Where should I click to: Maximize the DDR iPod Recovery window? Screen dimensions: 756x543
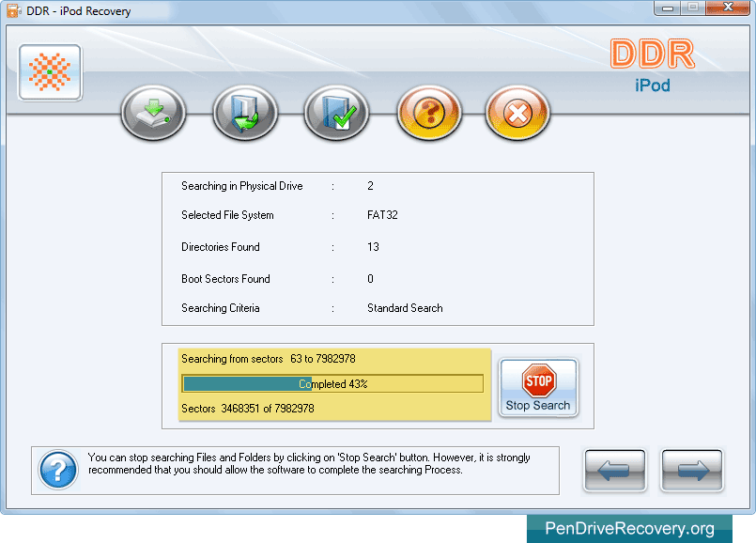tap(693, 8)
